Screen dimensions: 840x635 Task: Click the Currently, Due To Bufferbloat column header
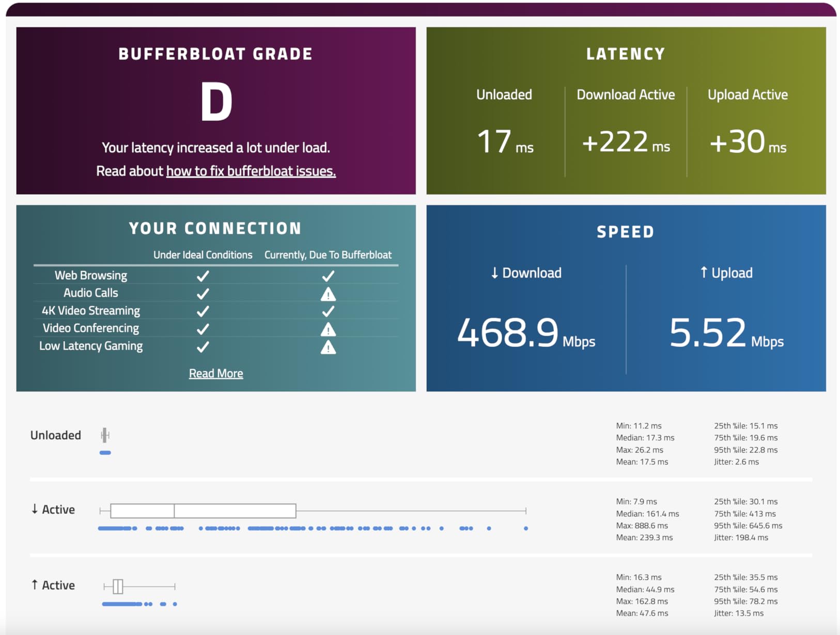(x=328, y=255)
